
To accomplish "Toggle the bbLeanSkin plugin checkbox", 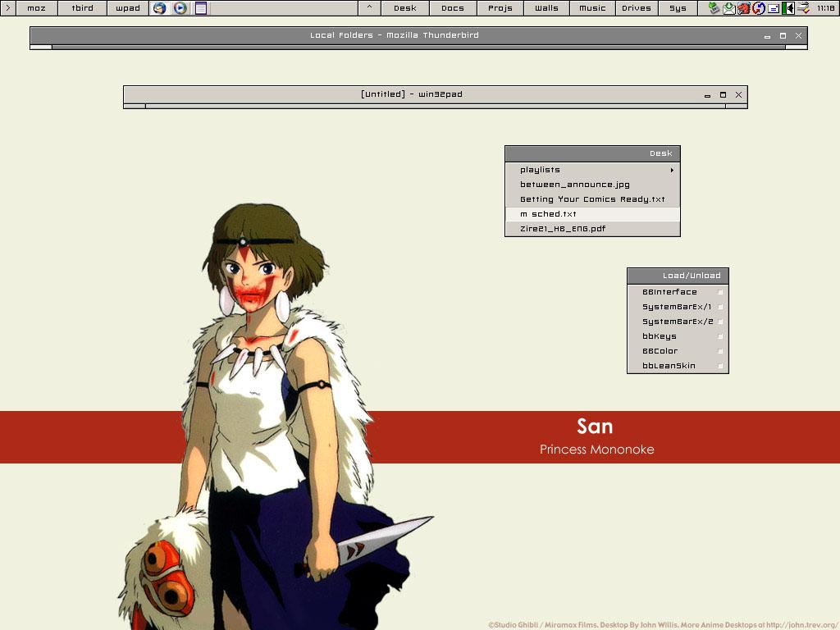I will (720, 366).
